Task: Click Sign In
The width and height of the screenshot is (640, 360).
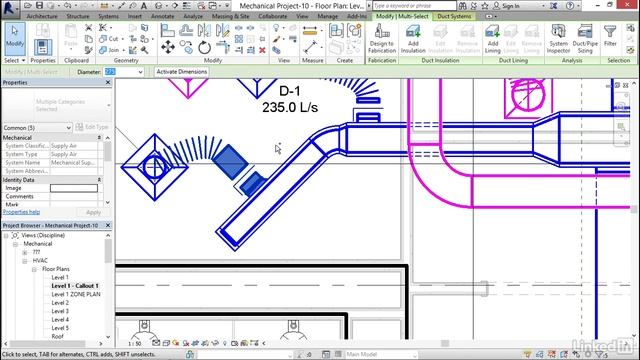Action: tap(511, 6)
